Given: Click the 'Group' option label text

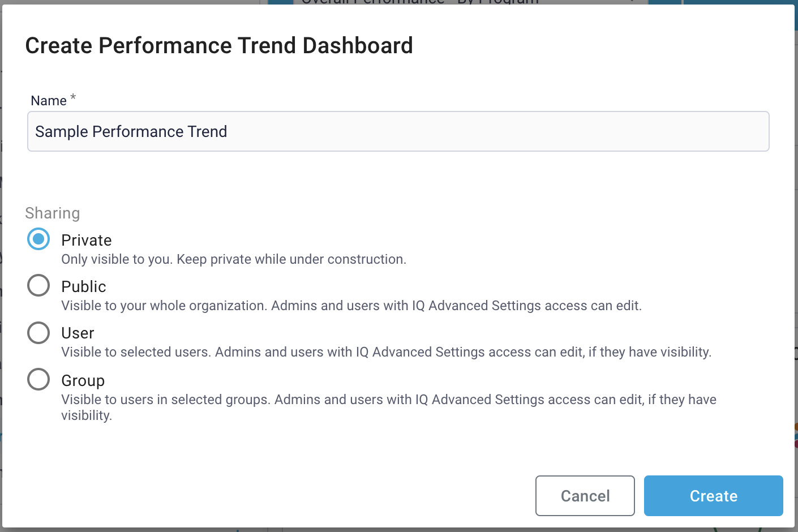Looking at the screenshot, I should [x=83, y=381].
